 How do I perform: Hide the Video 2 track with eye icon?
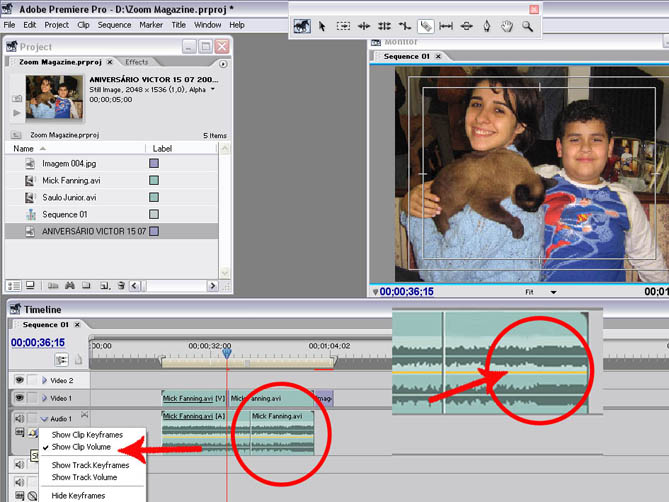click(x=18, y=380)
